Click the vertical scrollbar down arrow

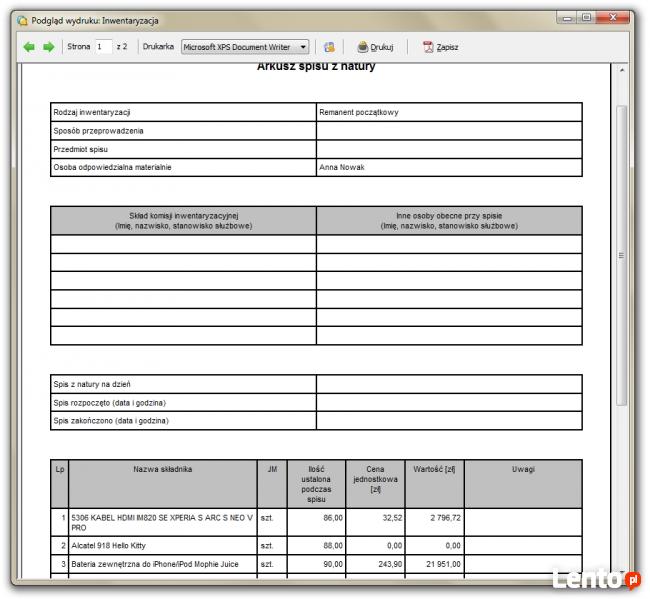coord(622,570)
